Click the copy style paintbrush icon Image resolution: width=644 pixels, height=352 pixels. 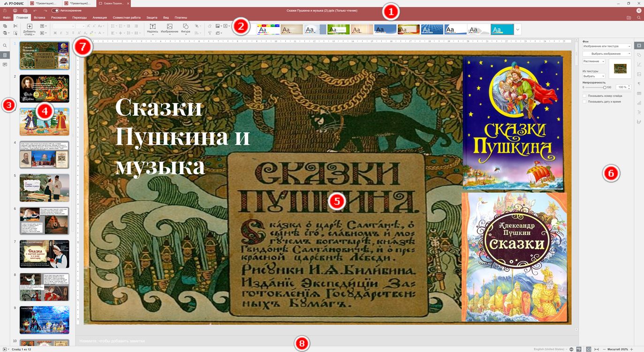[210, 33]
